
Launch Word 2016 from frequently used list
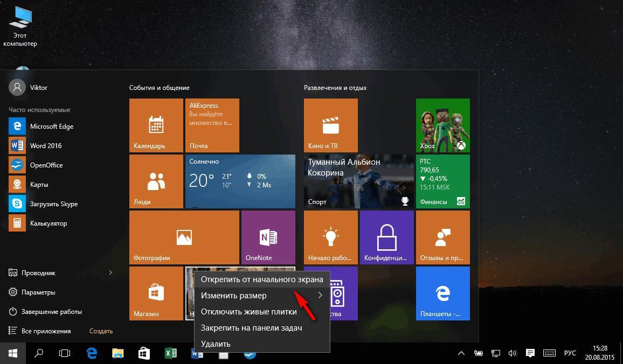pyautogui.click(x=46, y=146)
